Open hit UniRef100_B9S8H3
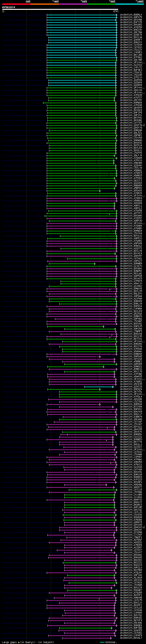146x644 pixels. pos(131,25)
